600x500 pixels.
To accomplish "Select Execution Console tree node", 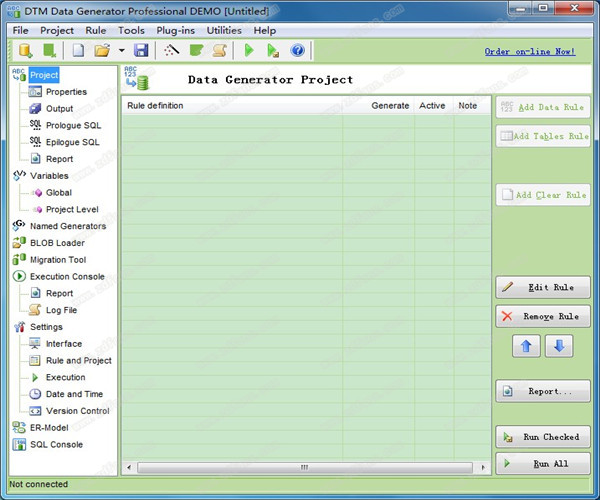I will click(x=67, y=277).
